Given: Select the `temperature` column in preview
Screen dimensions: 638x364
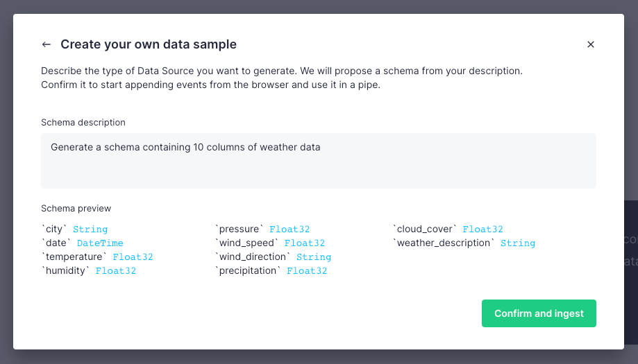Looking at the screenshot, I should [x=74, y=257].
